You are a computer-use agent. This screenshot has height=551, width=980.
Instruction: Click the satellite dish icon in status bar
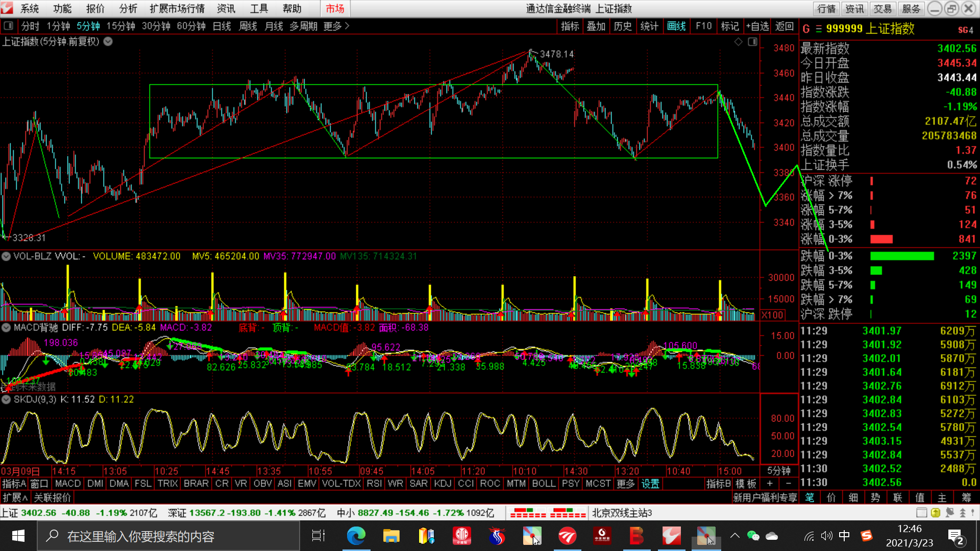pyautogui.click(x=949, y=513)
